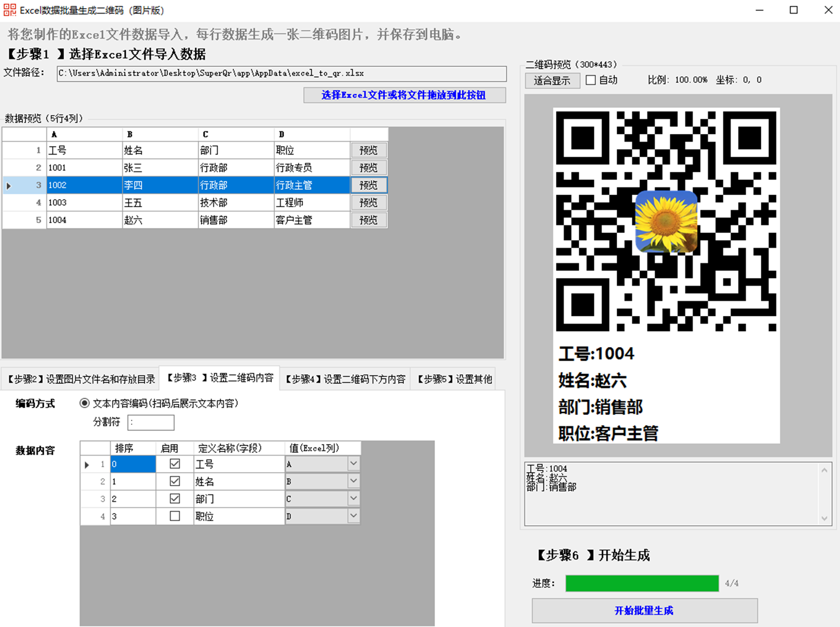The height and width of the screenshot is (627, 840).
Task: Select field name cell 职位 in 数据内容
Action: point(239,516)
